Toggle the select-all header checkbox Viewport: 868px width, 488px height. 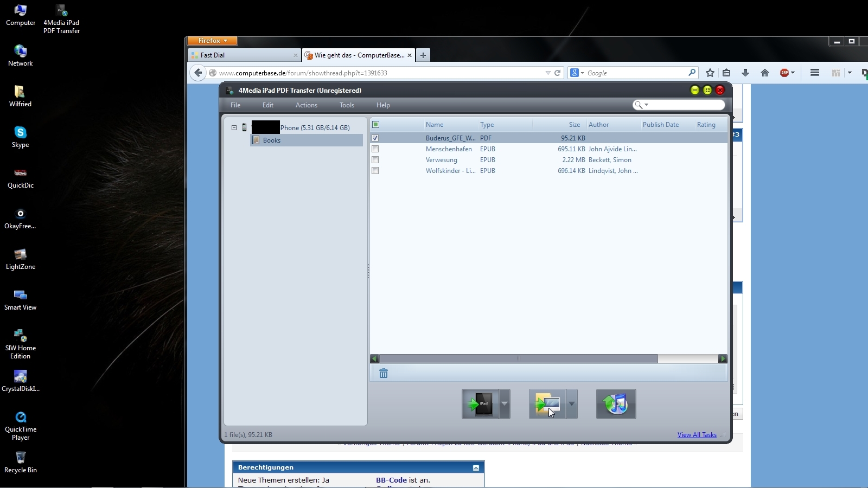375,125
